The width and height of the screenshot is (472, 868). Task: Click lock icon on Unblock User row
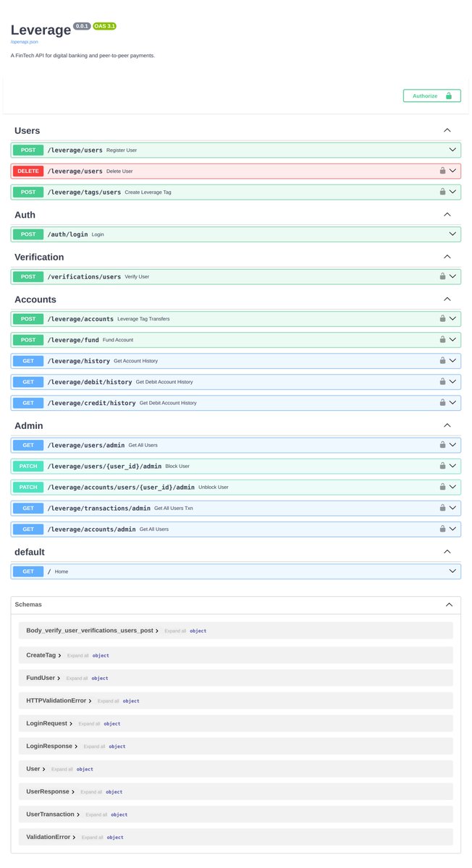(x=442, y=487)
